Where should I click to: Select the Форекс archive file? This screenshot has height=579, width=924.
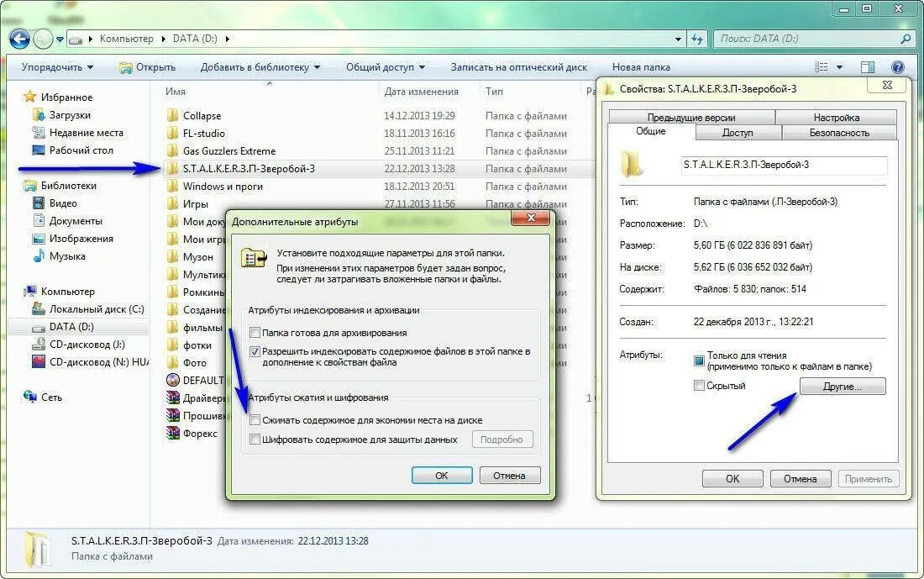[x=200, y=434]
